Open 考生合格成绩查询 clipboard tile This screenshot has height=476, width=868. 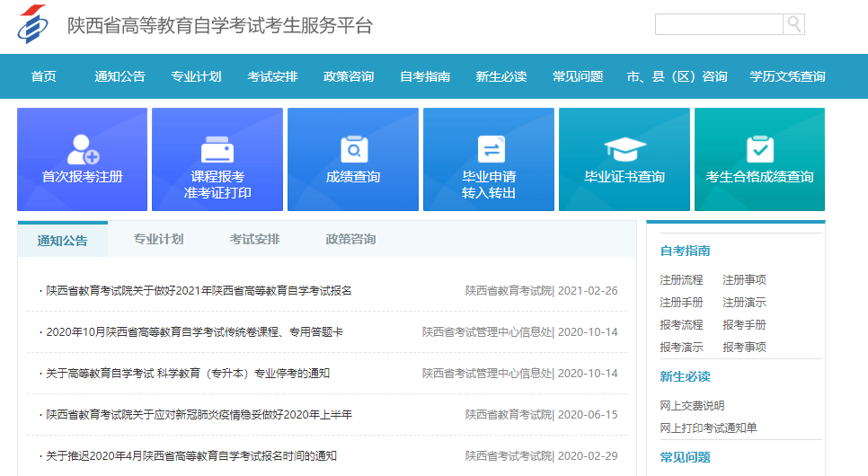pyautogui.click(x=760, y=160)
